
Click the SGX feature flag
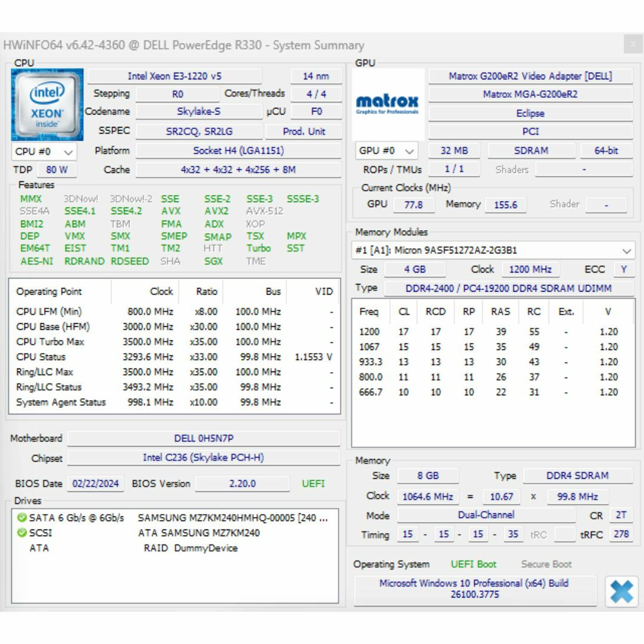point(213,261)
